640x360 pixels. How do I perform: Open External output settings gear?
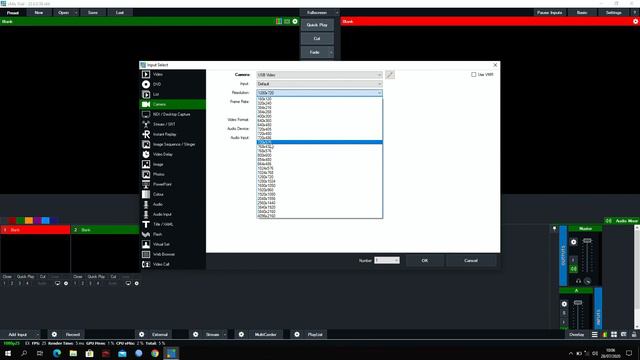pyautogui.click(x=142, y=334)
